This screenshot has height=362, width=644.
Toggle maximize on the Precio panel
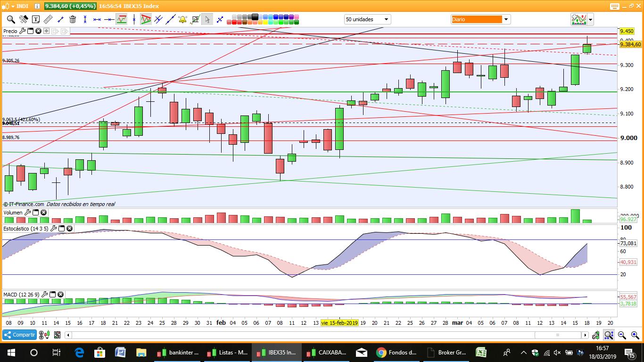click(30, 31)
